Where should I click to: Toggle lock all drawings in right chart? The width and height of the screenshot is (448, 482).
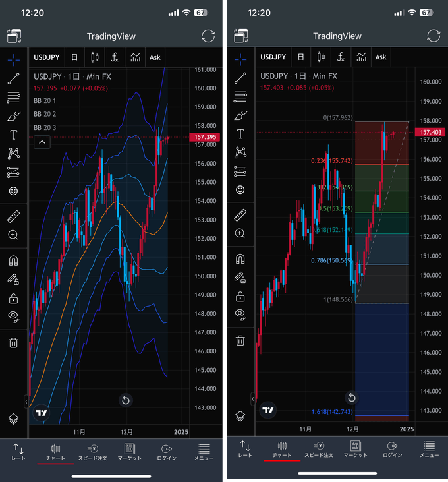pyautogui.click(x=240, y=297)
